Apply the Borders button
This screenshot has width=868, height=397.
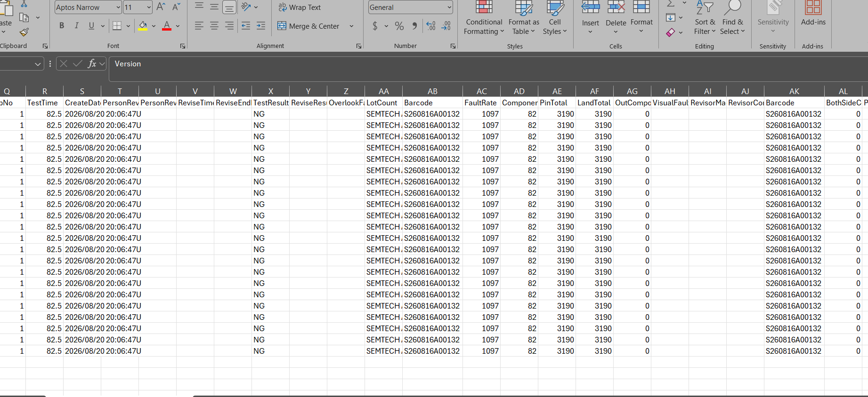(117, 26)
